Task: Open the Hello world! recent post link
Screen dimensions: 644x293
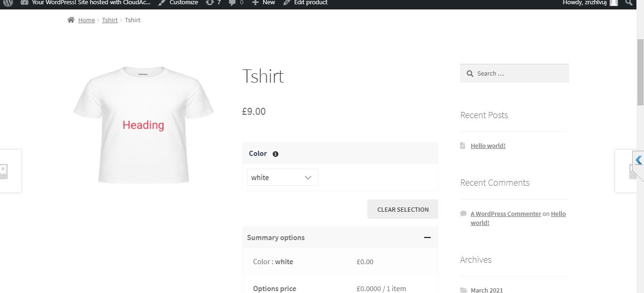Action: 488,146
